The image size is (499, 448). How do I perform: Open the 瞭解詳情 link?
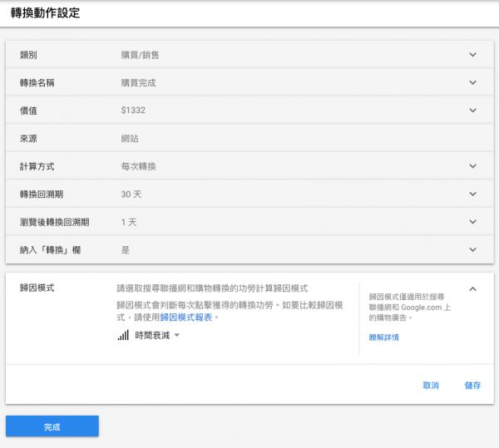[383, 337]
